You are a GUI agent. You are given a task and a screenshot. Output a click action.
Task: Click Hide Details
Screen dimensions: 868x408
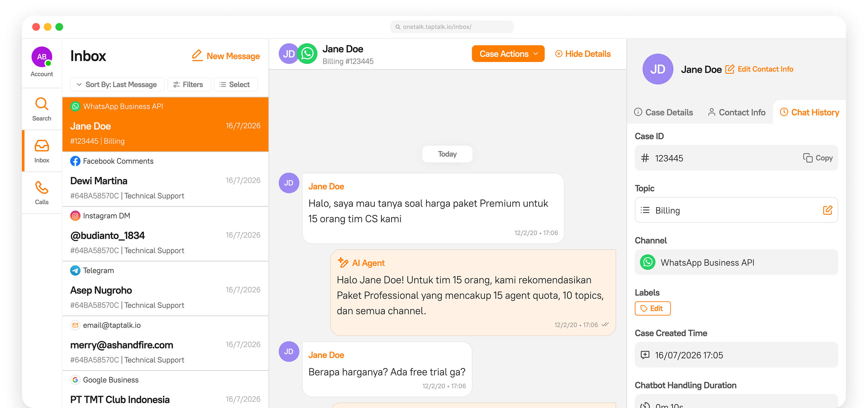click(x=583, y=54)
